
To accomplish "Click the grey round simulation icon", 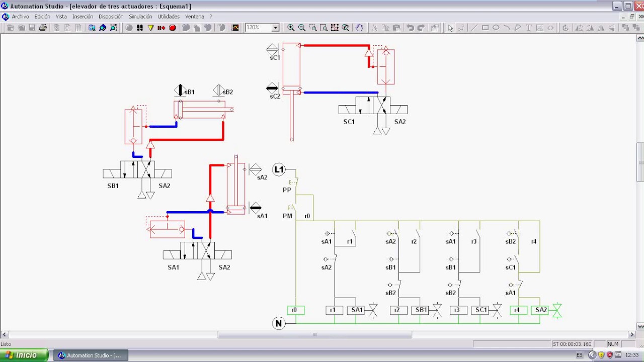I will point(129,28).
